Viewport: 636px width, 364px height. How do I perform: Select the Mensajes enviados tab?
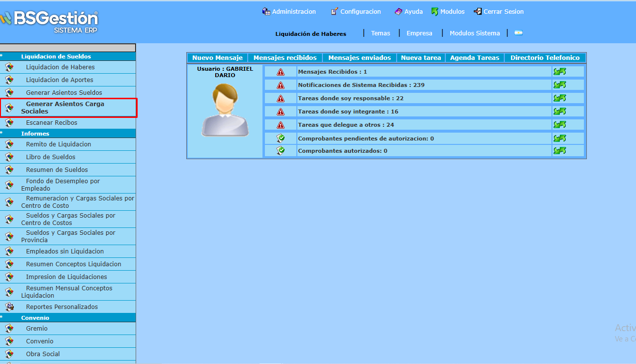click(x=359, y=57)
